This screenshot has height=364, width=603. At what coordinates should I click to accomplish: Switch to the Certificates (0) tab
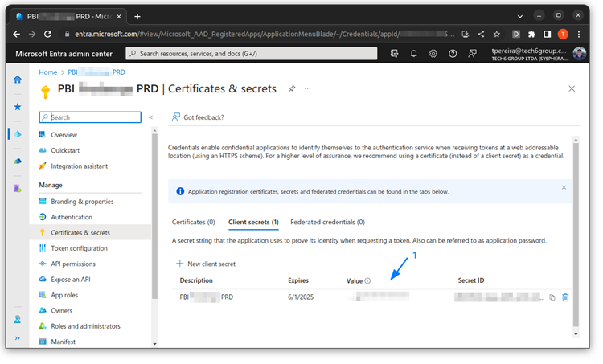pyautogui.click(x=193, y=222)
